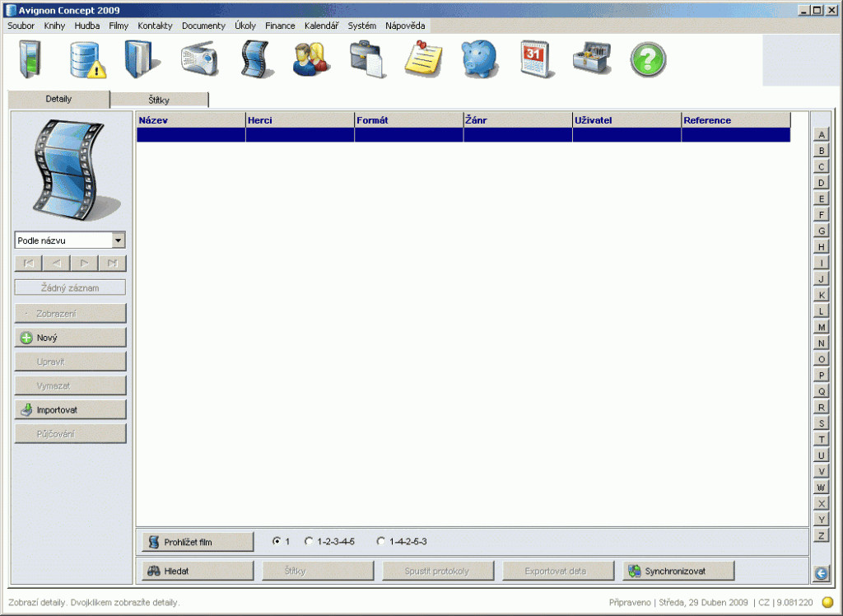The image size is (843, 616).
Task: Open the Nápověda menu
Action: [x=405, y=26]
